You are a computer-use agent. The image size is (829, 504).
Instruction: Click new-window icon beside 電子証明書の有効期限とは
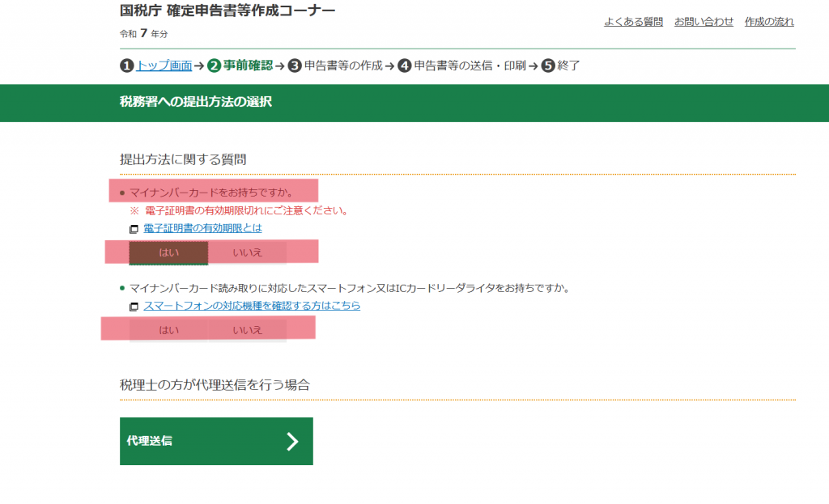coord(134,229)
